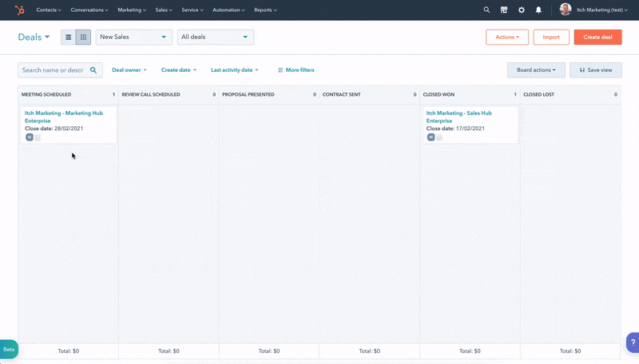Click the Total $0 under Closed Lost
Image resolution: width=639 pixels, height=364 pixels.
click(570, 351)
